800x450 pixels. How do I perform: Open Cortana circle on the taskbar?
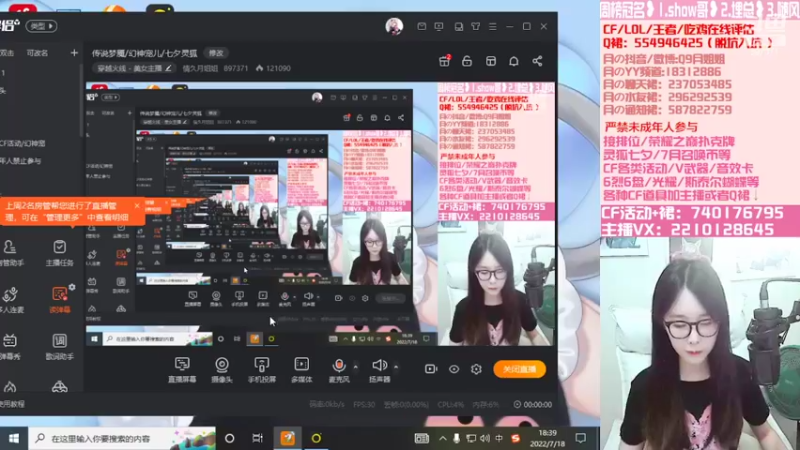tap(230, 438)
